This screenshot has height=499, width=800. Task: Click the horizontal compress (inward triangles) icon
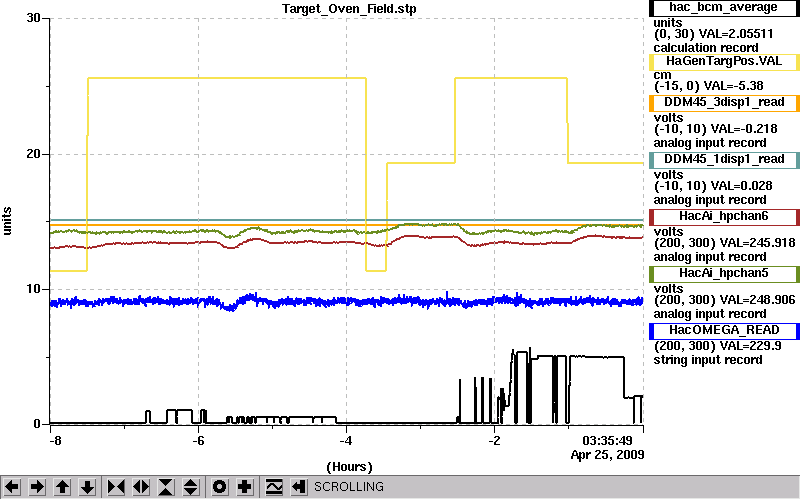coord(116,487)
